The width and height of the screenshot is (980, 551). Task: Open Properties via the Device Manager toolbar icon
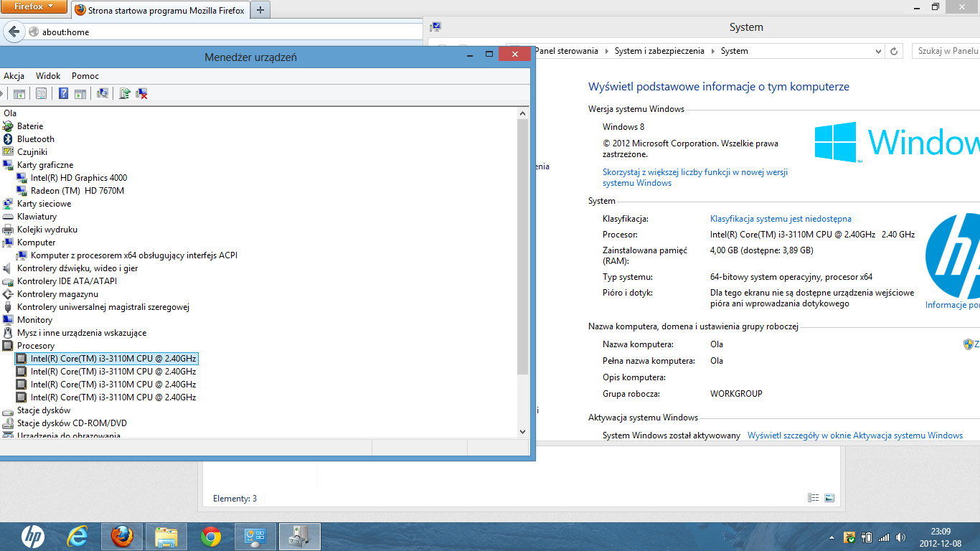coord(41,93)
